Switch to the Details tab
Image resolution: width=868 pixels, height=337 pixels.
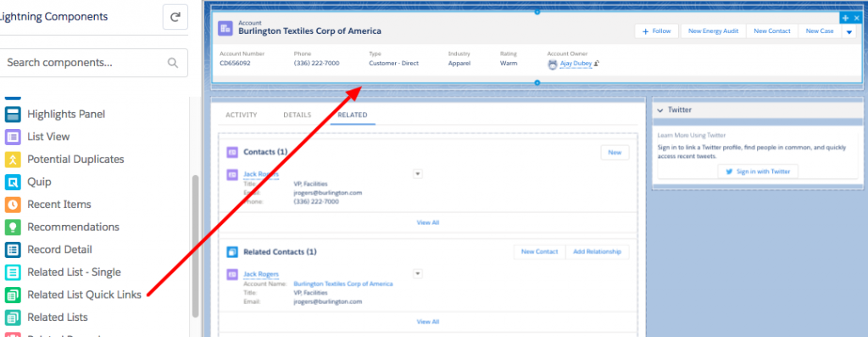point(298,115)
